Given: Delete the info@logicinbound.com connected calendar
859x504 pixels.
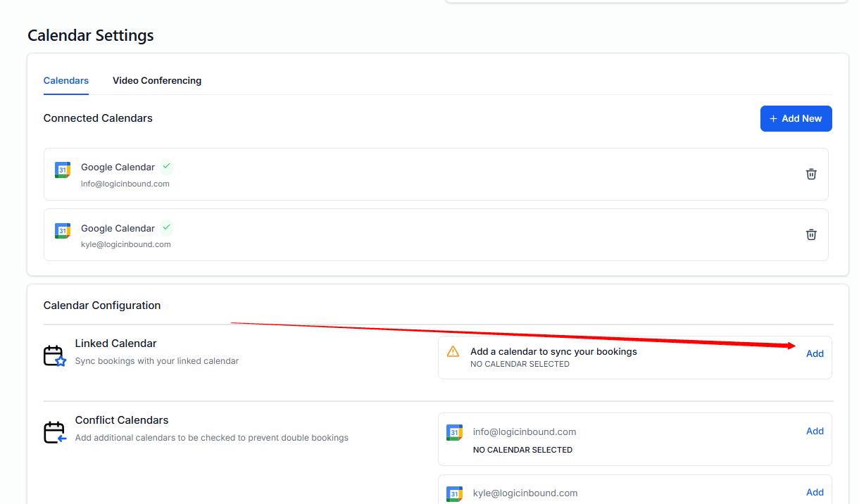Looking at the screenshot, I should tap(811, 174).
